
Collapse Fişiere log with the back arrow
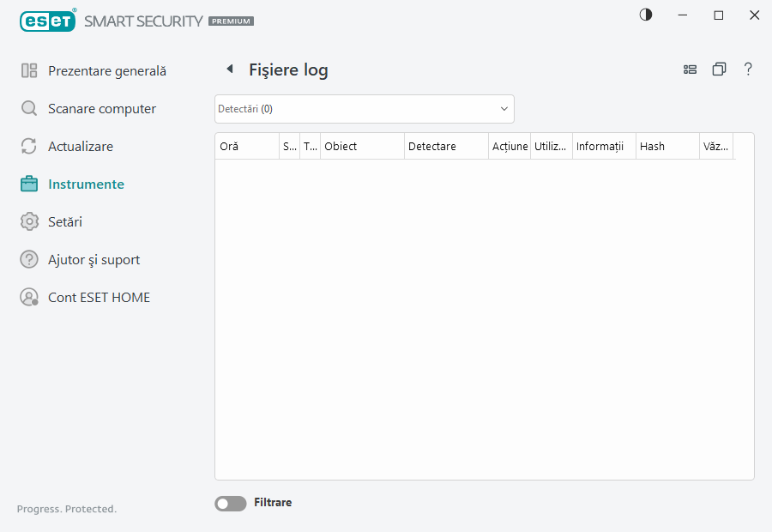pos(229,69)
